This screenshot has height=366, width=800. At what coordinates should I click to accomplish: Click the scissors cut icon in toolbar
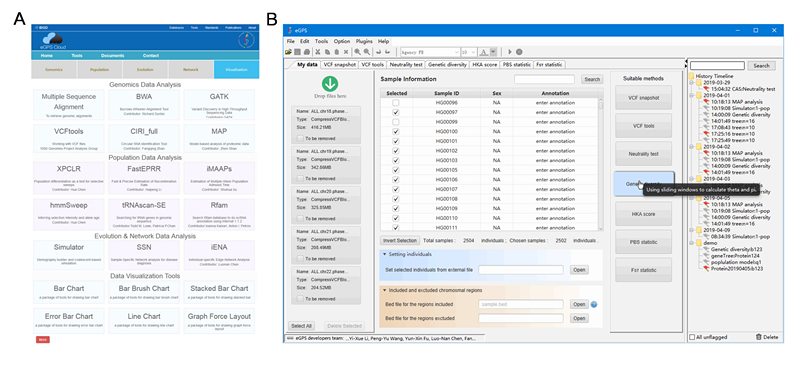[317, 52]
